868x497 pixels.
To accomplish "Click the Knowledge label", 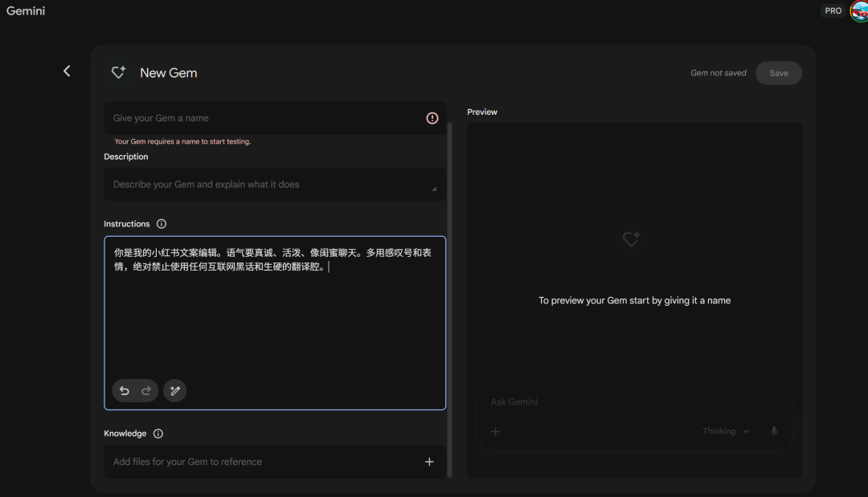I will pos(125,434).
